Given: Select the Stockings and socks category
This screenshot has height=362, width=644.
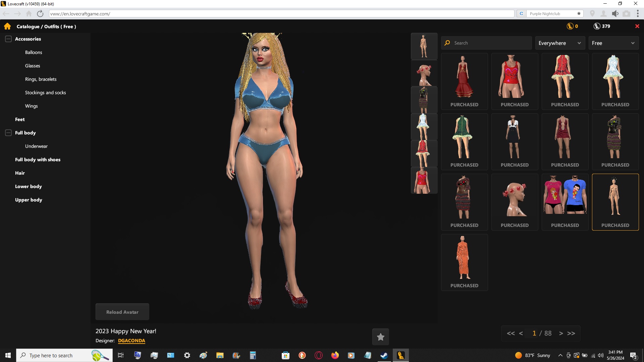Looking at the screenshot, I should coord(45,93).
